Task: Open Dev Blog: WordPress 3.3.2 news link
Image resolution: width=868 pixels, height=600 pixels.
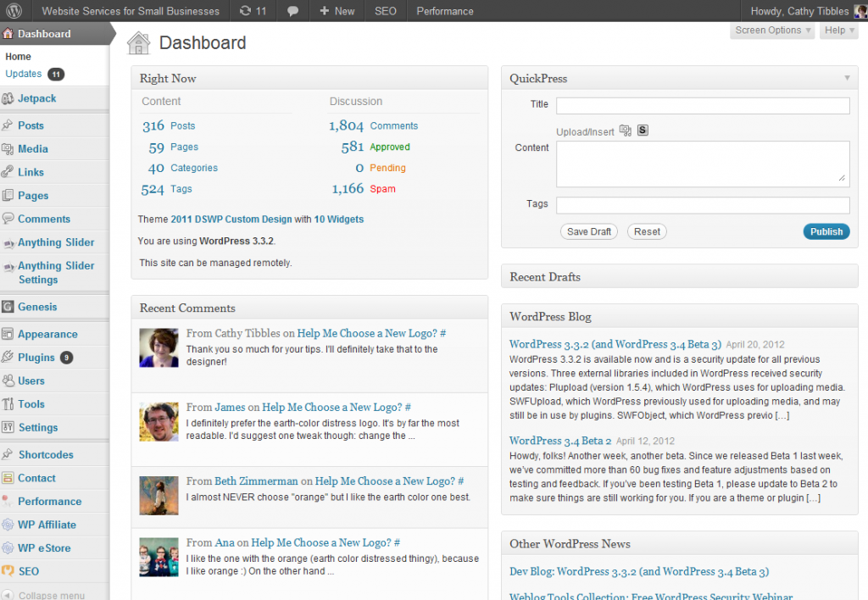Action: coord(639,572)
